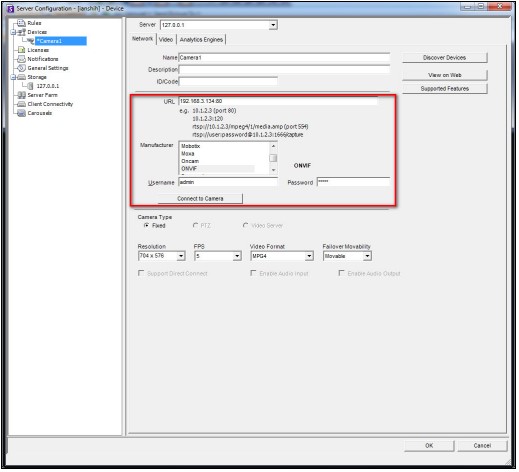Viewport: 519px width, 472px height.
Task: Click the General Settings icon
Action: coord(21,68)
